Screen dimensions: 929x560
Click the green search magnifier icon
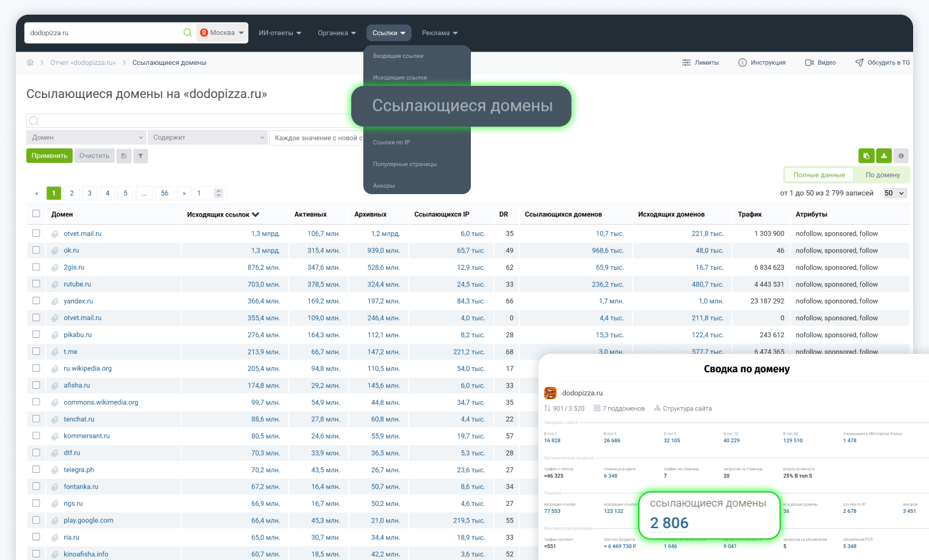(188, 32)
